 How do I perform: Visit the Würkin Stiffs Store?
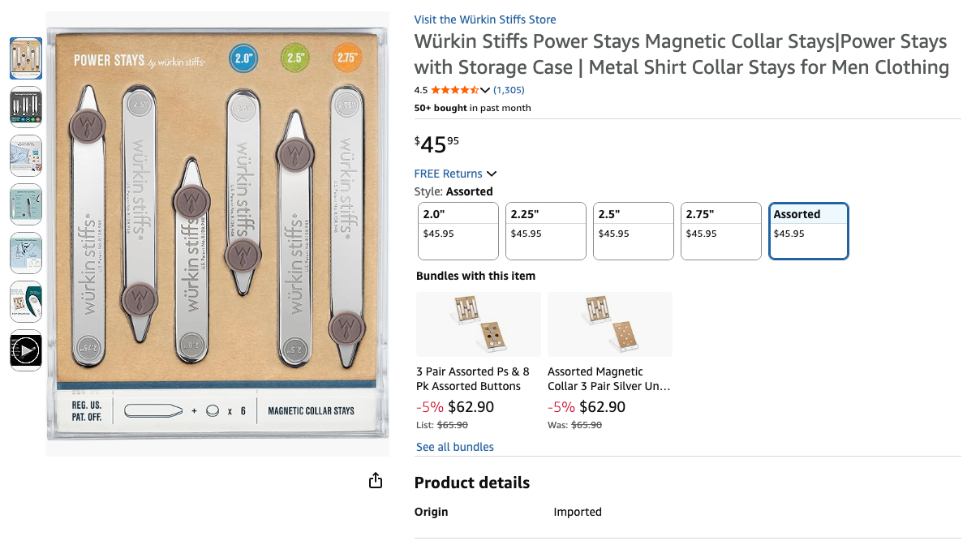[484, 19]
